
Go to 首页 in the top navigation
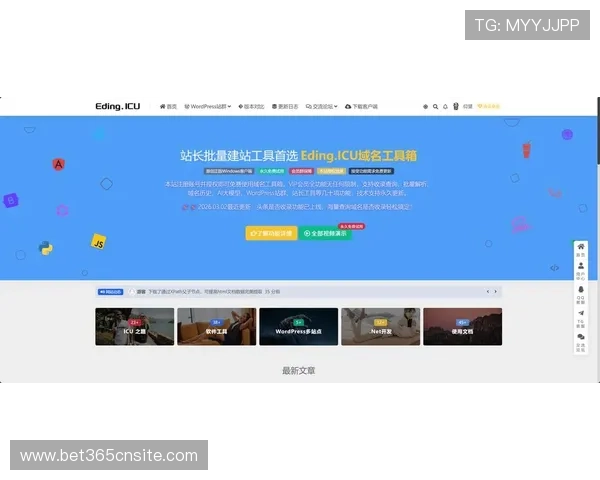point(168,106)
